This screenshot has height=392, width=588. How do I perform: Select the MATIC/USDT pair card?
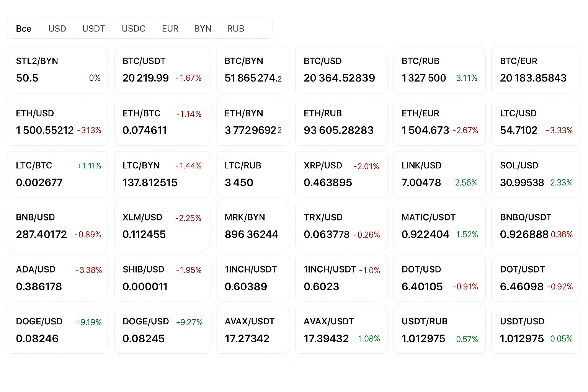439,226
